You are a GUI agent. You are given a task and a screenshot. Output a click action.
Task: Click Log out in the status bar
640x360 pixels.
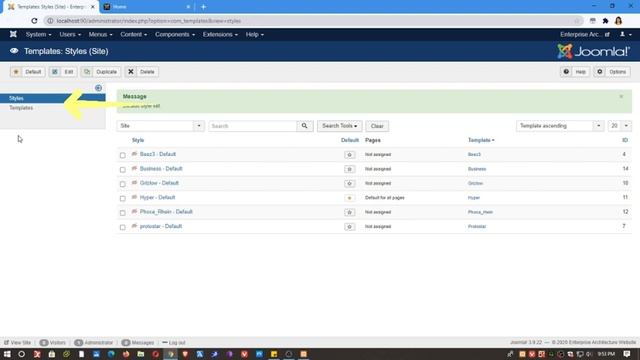click(174, 342)
